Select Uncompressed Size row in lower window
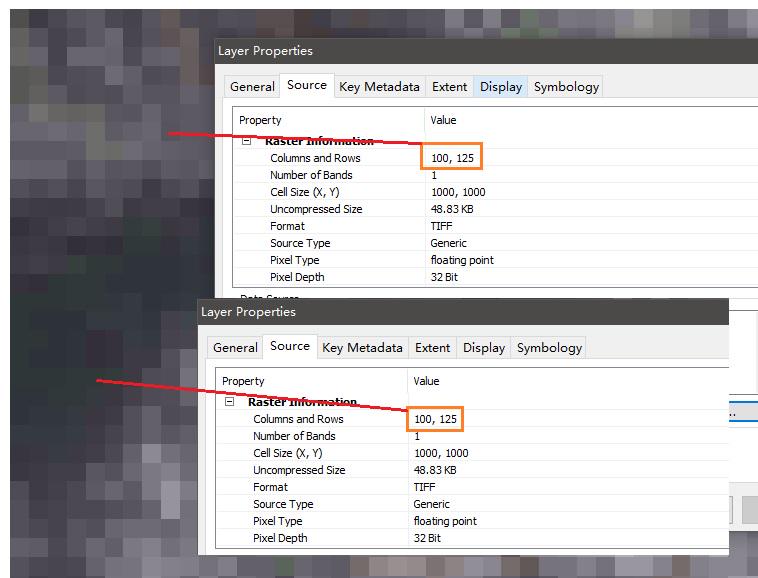 coord(472,470)
